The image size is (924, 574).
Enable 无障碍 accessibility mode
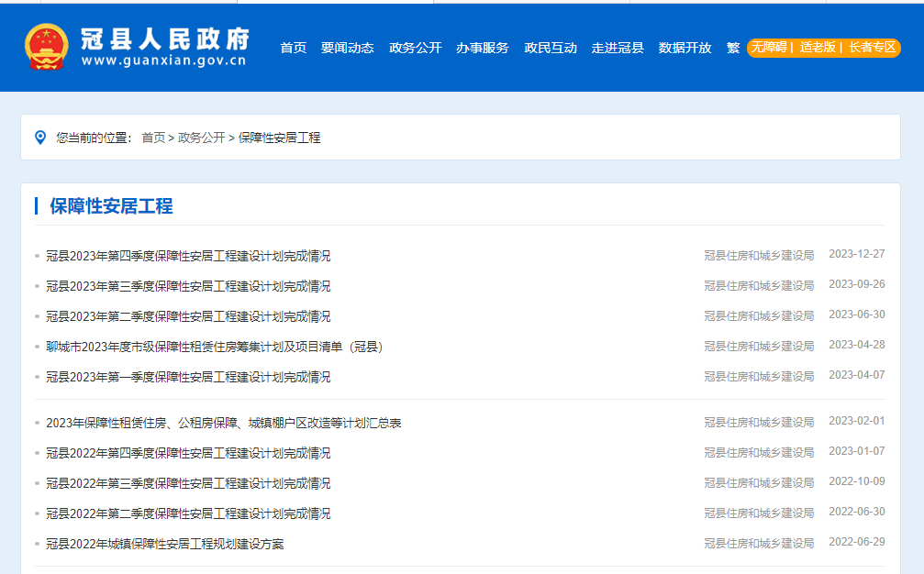769,47
